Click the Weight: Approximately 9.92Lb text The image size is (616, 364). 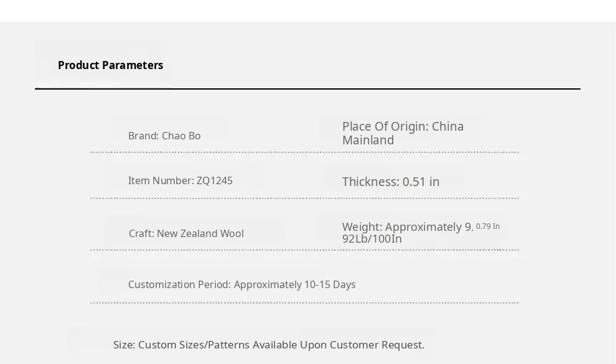[x=408, y=233]
